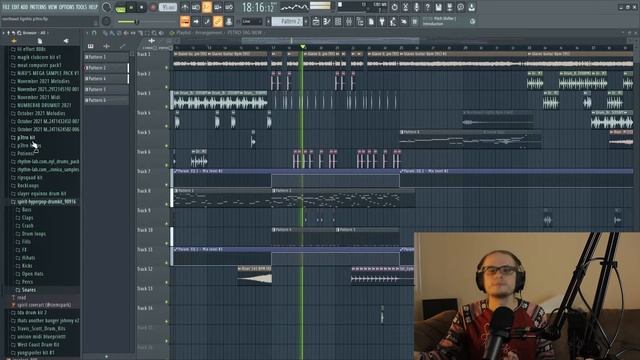Open the VIEW menu
The image size is (640, 360).
53,7
